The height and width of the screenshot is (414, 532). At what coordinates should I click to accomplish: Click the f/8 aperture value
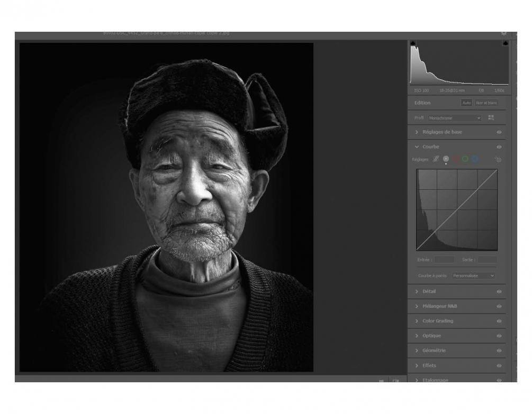481,90
